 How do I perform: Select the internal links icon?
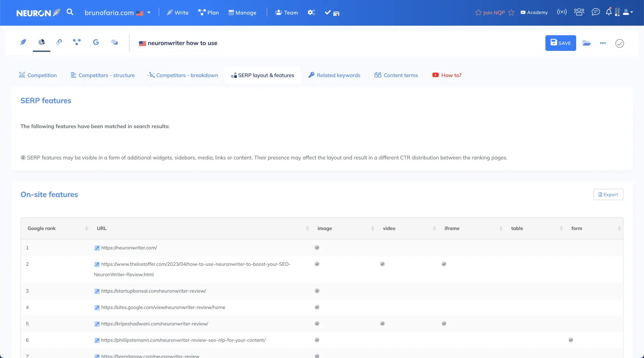coord(59,42)
